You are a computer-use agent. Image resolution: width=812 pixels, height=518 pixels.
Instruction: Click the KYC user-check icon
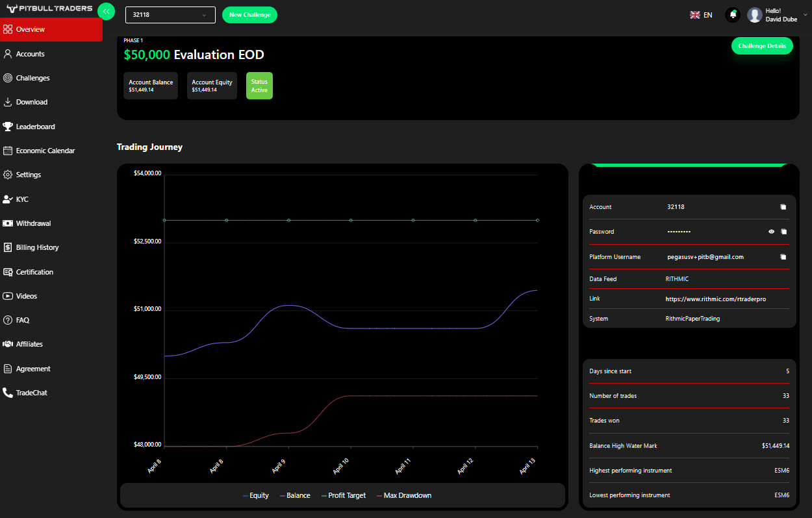[8, 199]
